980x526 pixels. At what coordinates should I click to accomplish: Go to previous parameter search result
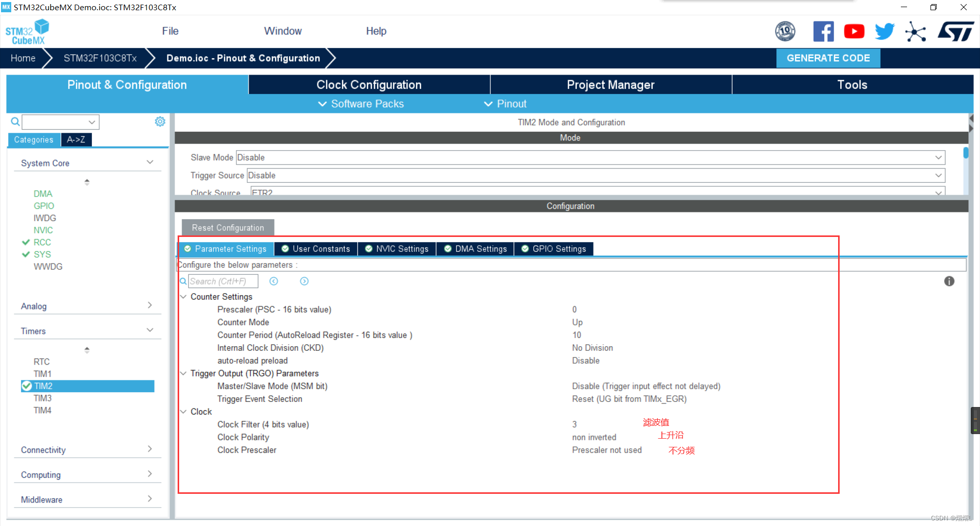coord(274,281)
